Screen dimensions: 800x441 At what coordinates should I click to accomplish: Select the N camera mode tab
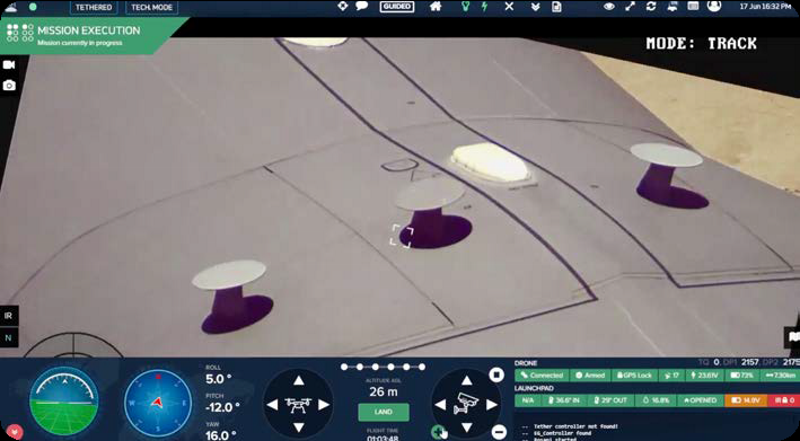click(x=9, y=338)
